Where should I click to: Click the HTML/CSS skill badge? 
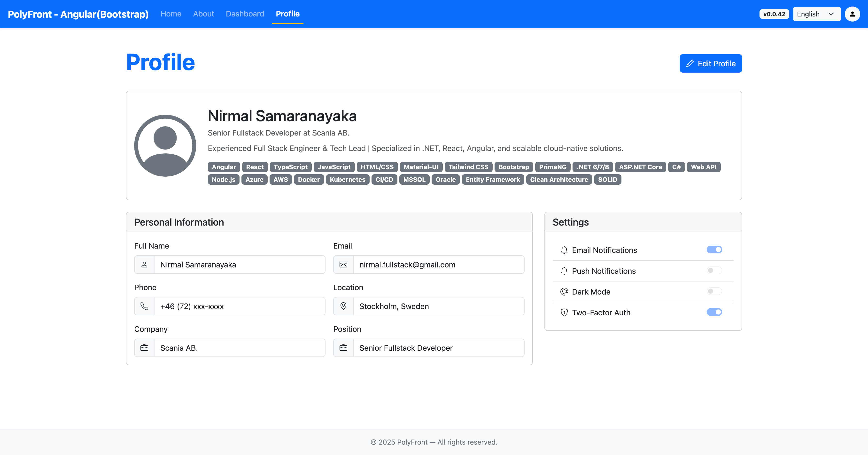377,167
